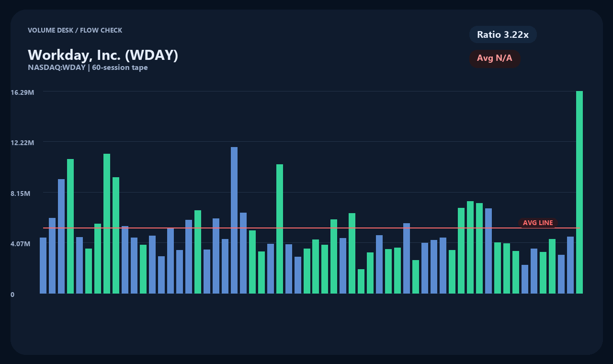This screenshot has height=364, width=613.
Task: Click the 0 axis label
Action: pos(12,295)
